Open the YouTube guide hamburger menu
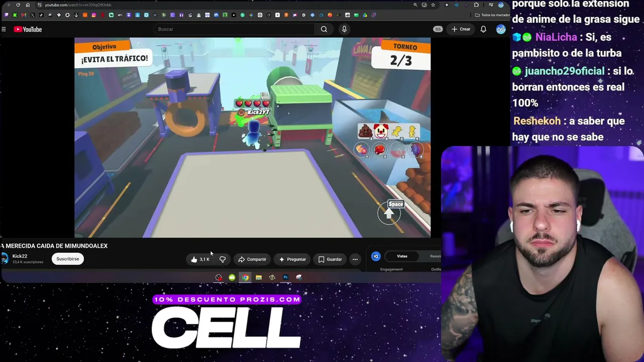Image resolution: width=644 pixels, height=362 pixels. [x=4, y=29]
